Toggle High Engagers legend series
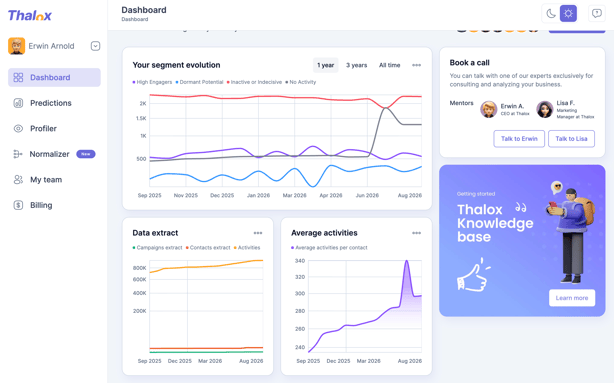 [x=152, y=82]
